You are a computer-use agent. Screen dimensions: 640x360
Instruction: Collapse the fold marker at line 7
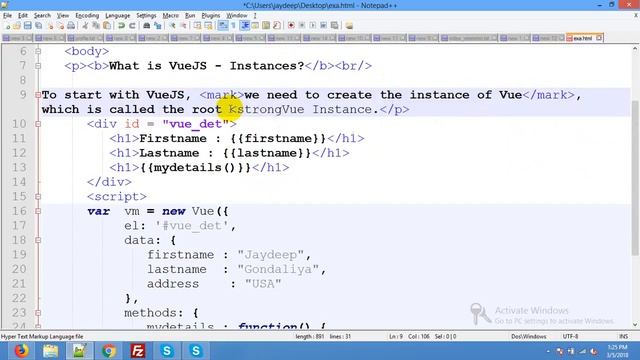38,66
